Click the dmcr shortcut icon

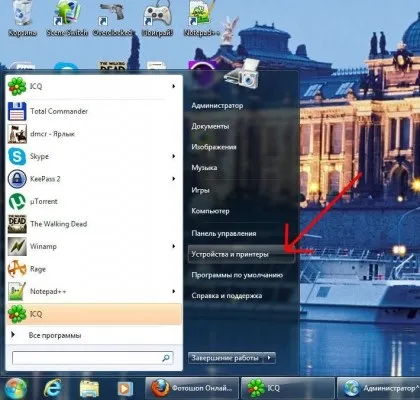pos(17,134)
